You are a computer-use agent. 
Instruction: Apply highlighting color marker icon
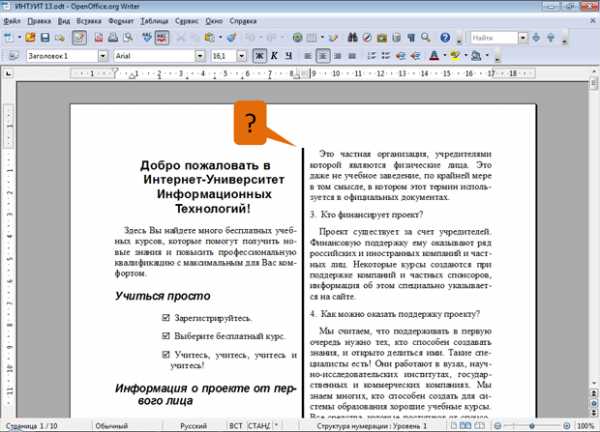(x=455, y=56)
